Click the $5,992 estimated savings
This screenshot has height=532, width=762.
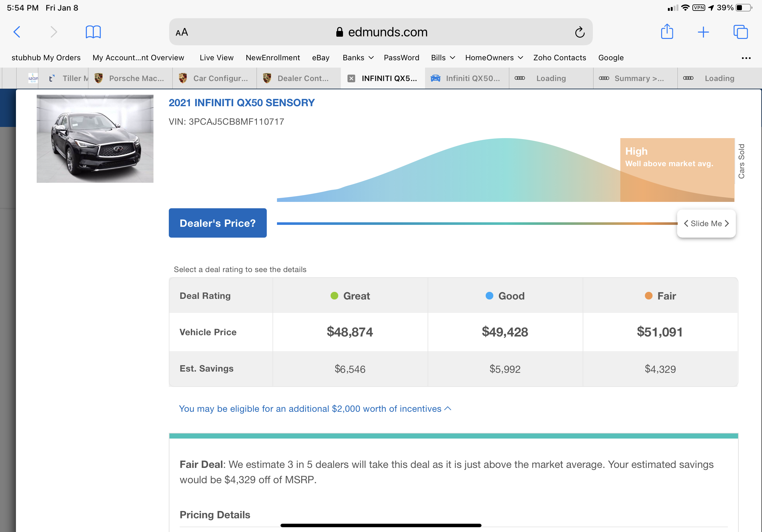(x=505, y=369)
